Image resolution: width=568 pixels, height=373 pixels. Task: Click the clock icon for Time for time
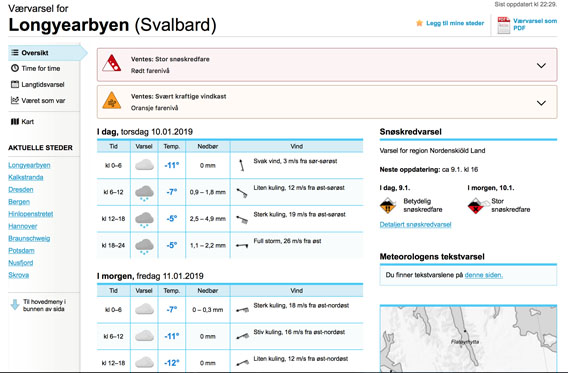coord(15,68)
